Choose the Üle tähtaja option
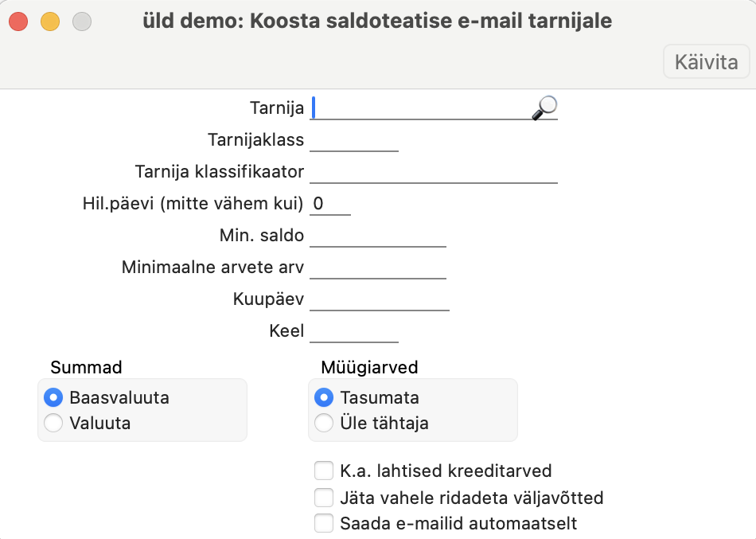The height and width of the screenshot is (539, 756). [325, 423]
